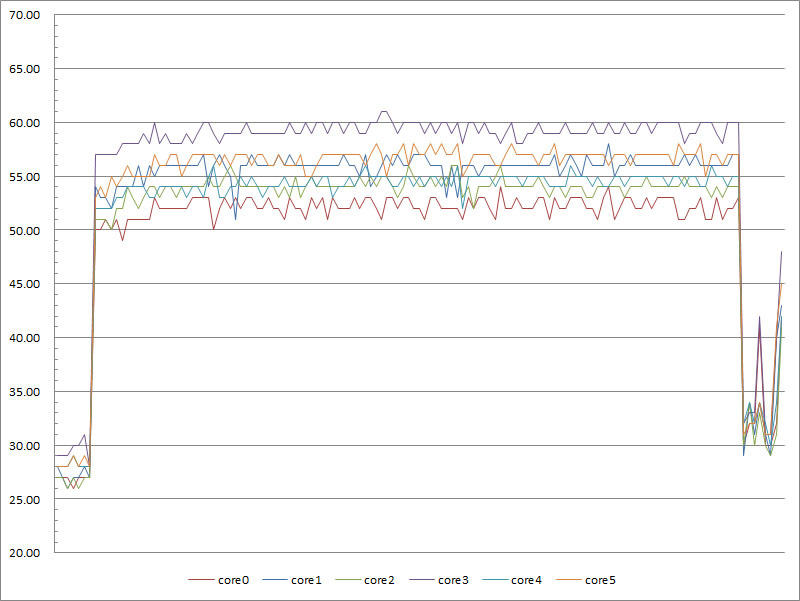Screen dimensions: 800x601
Task: Click the 70.00 axis label
Action: [x=24, y=15]
